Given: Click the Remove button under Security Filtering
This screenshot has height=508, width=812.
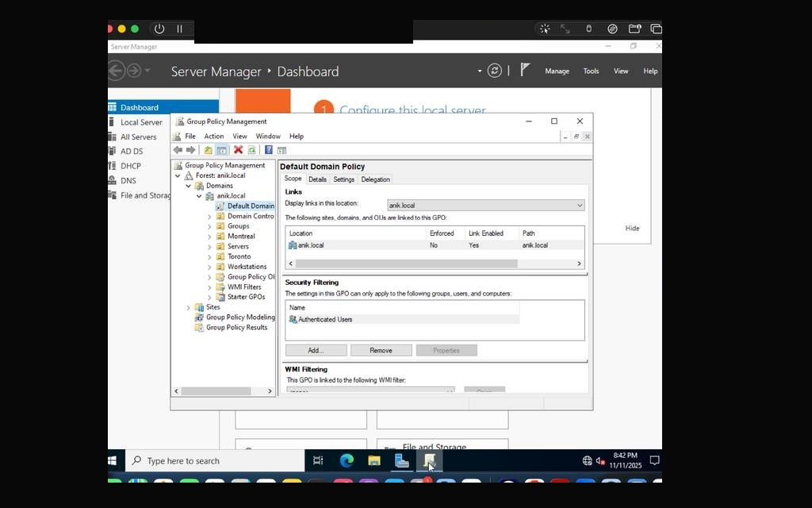Looking at the screenshot, I should [x=381, y=350].
